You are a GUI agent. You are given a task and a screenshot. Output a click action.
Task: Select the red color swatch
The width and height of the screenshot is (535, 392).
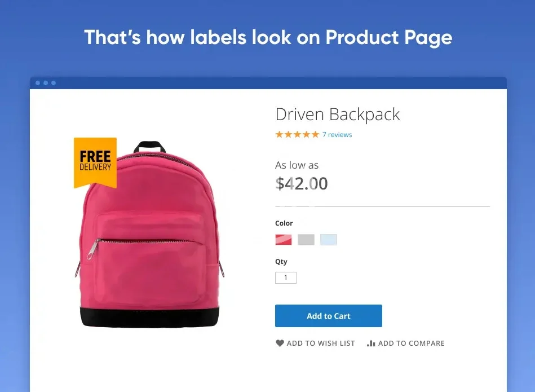pyautogui.click(x=284, y=240)
